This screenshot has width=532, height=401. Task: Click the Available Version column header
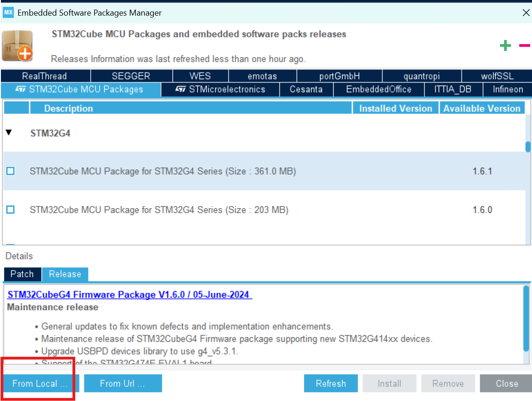(482, 108)
